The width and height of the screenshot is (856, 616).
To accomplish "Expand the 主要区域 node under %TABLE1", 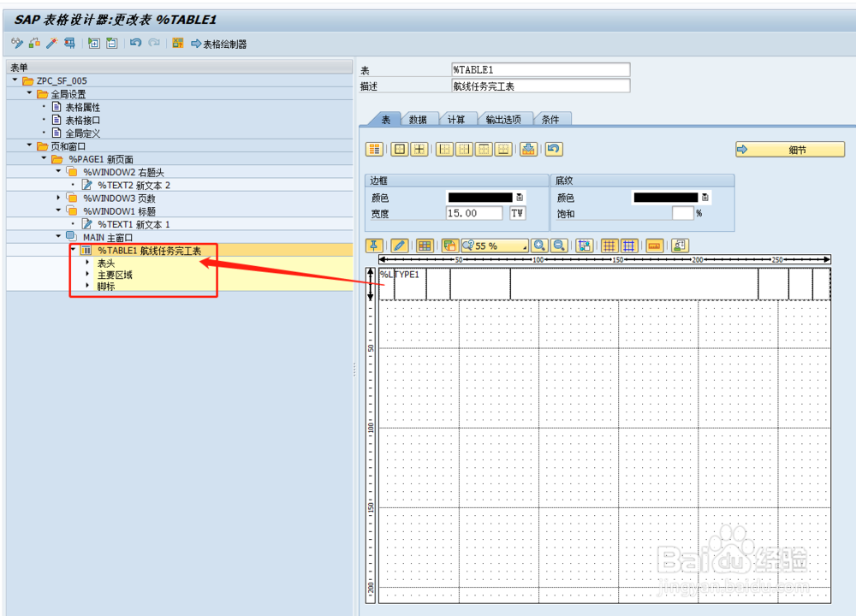I will (x=86, y=275).
